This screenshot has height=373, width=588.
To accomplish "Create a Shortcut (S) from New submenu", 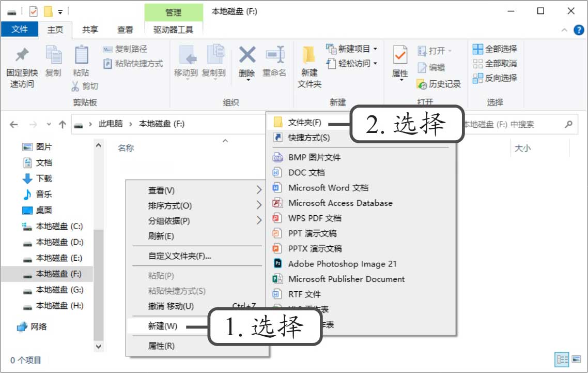I will pyautogui.click(x=309, y=138).
